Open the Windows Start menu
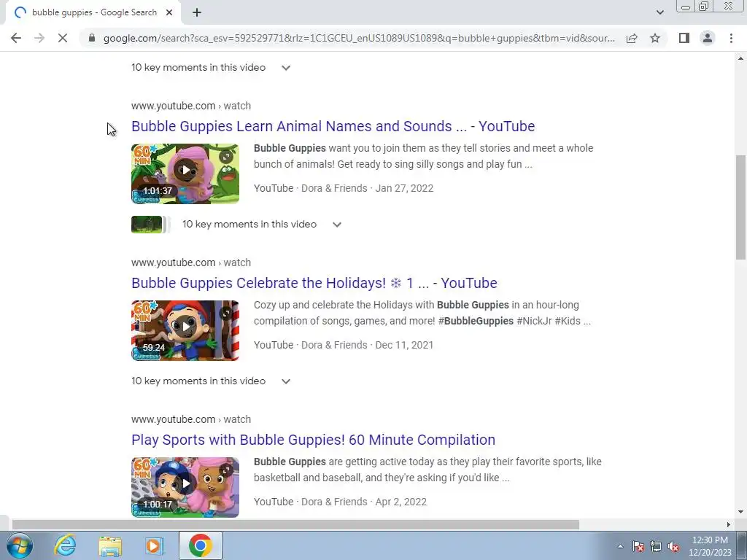Screen dimensions: 747x560 point(20,545)
